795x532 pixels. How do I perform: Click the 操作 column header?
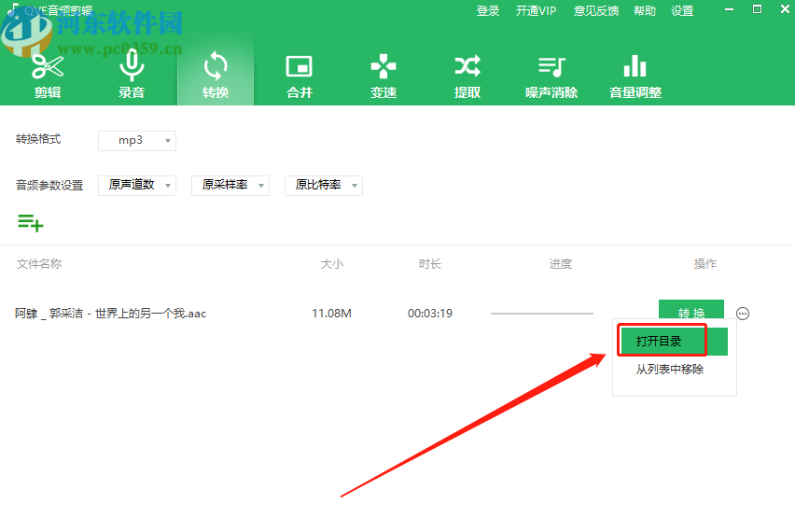point(704,264)
